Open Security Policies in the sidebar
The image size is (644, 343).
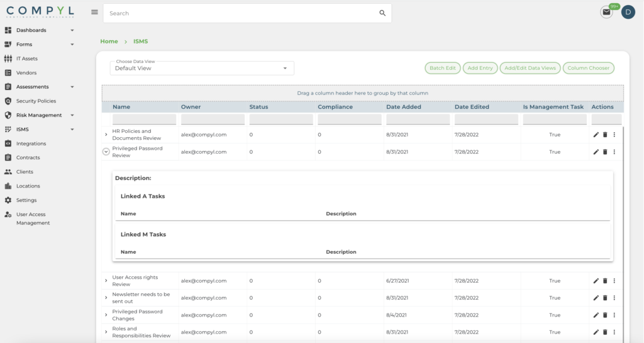pos(36,101)
